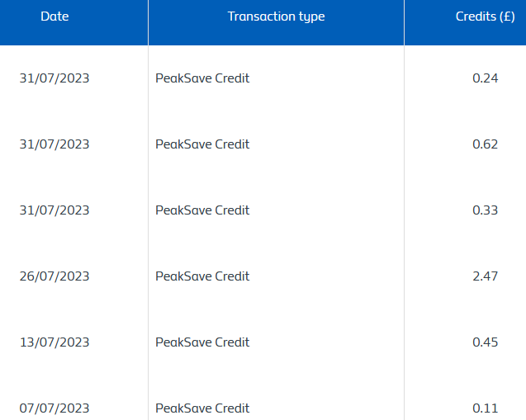Click the 31/07/2023 date beside 0.24
Image resolution: width=526 pixels, height=420 pixels.
[54, 78]
